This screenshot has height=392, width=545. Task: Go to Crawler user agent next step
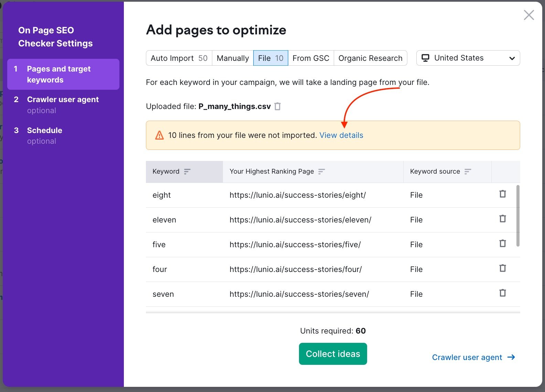point(473,358)
